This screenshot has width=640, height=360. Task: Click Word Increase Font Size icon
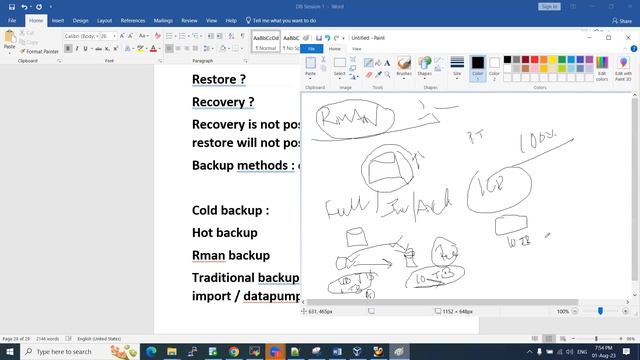tap(122, 36)
